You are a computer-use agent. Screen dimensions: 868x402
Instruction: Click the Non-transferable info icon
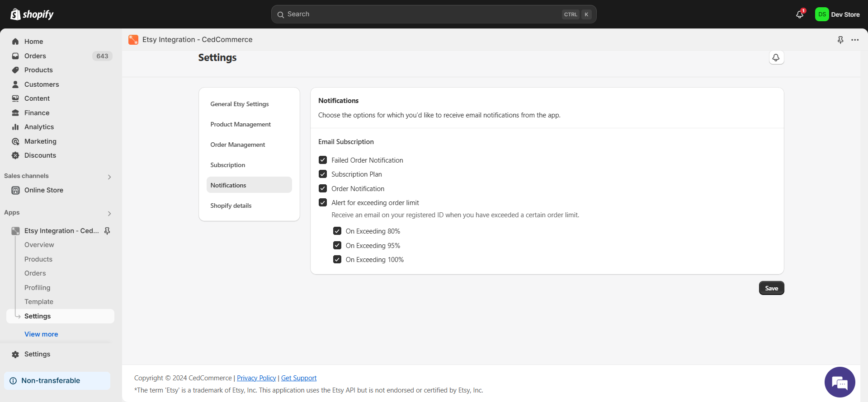coord(13,381)
